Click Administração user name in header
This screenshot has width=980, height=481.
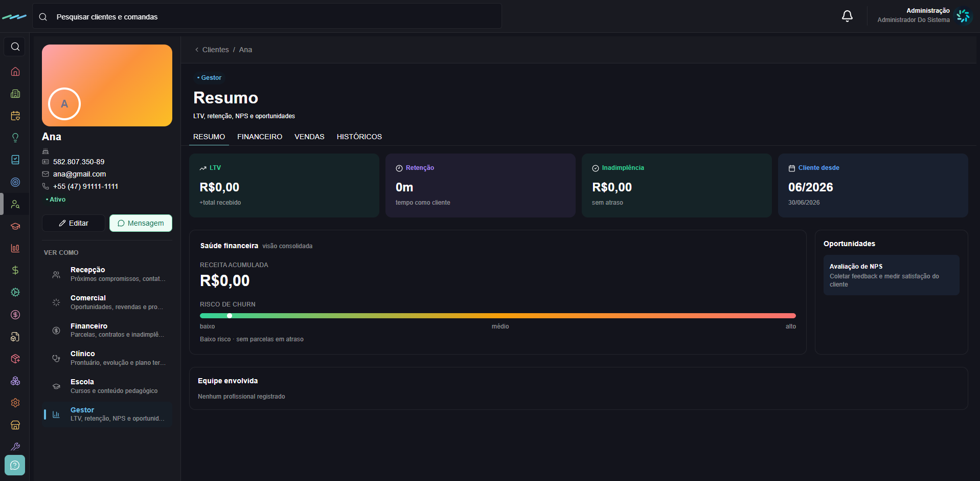pos(928,11)
